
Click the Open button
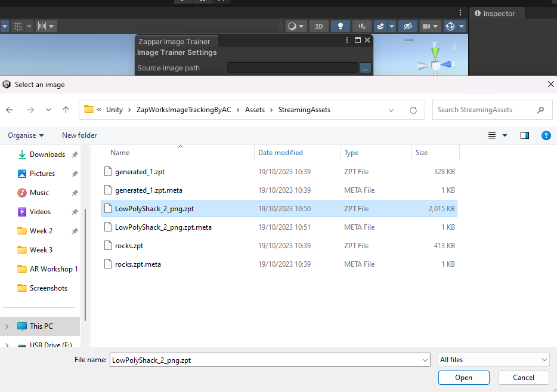tap(463, 378)
